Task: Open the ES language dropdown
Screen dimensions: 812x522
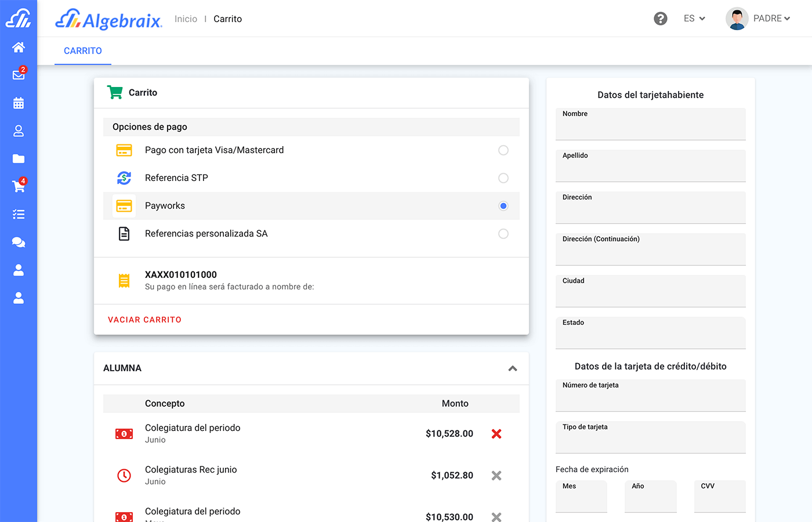Action: pos(694,19)
